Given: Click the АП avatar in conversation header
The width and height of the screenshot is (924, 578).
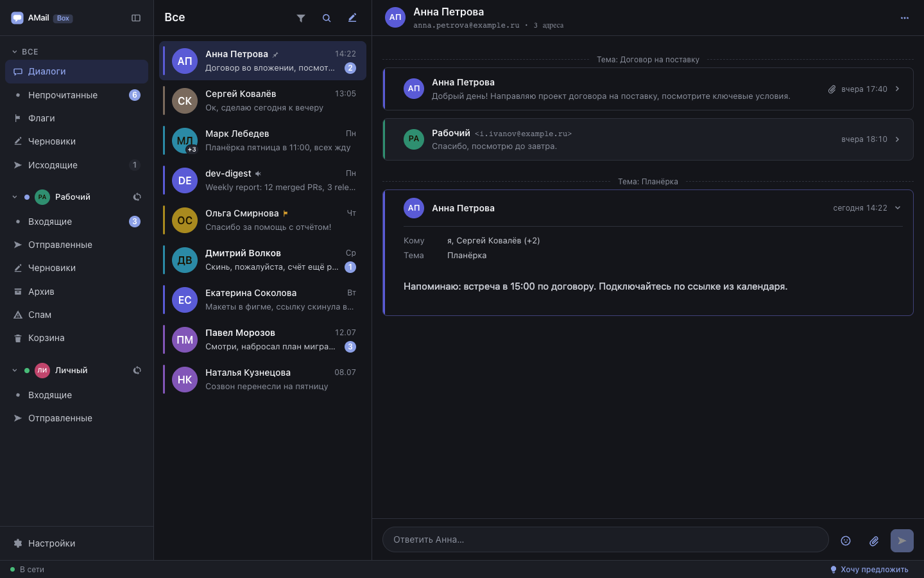Looking at the screenshot, I should point(395,17).
